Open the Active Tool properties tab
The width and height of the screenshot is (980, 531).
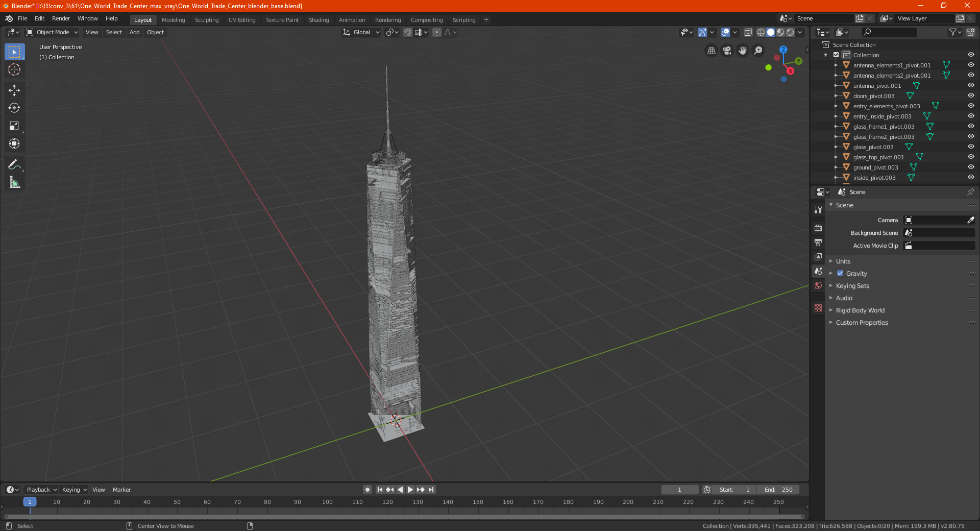pos(818,209)
